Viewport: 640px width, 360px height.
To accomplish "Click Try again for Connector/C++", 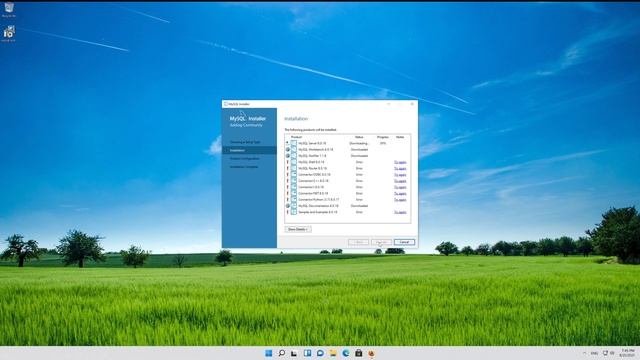I will [x=400, y=181].
